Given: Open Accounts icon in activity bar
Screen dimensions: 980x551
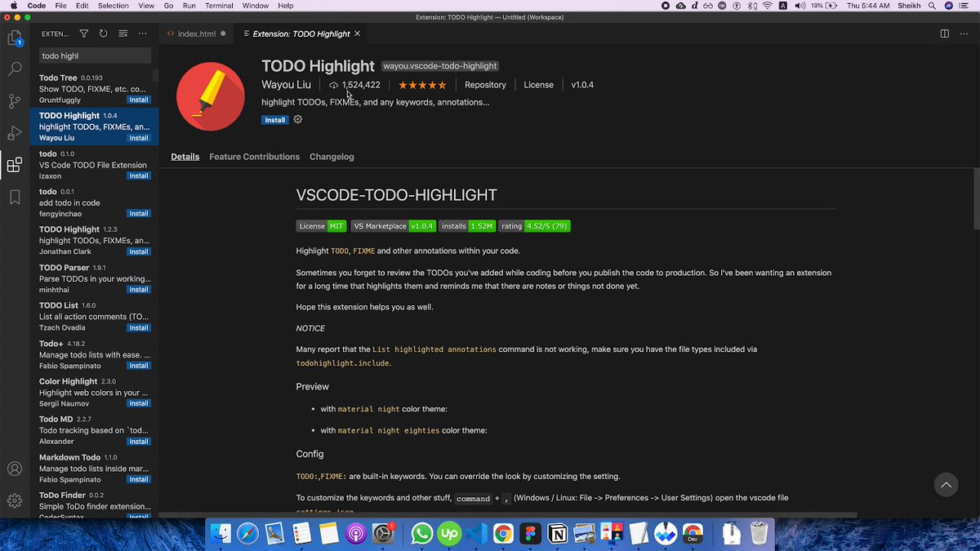Looking at the screenshot, I should (x=15, y=469).
